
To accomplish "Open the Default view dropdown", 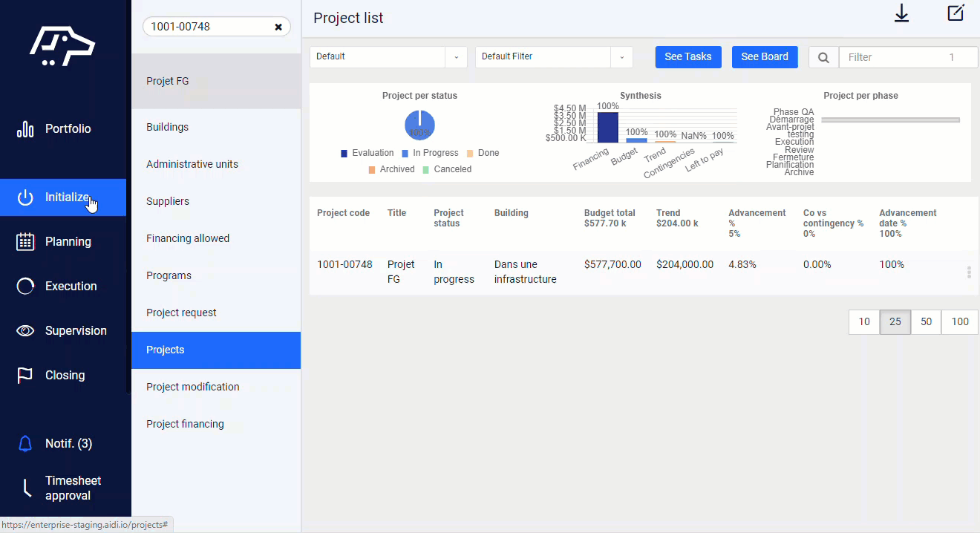I will pyautogui.click(x=456, y=56).
